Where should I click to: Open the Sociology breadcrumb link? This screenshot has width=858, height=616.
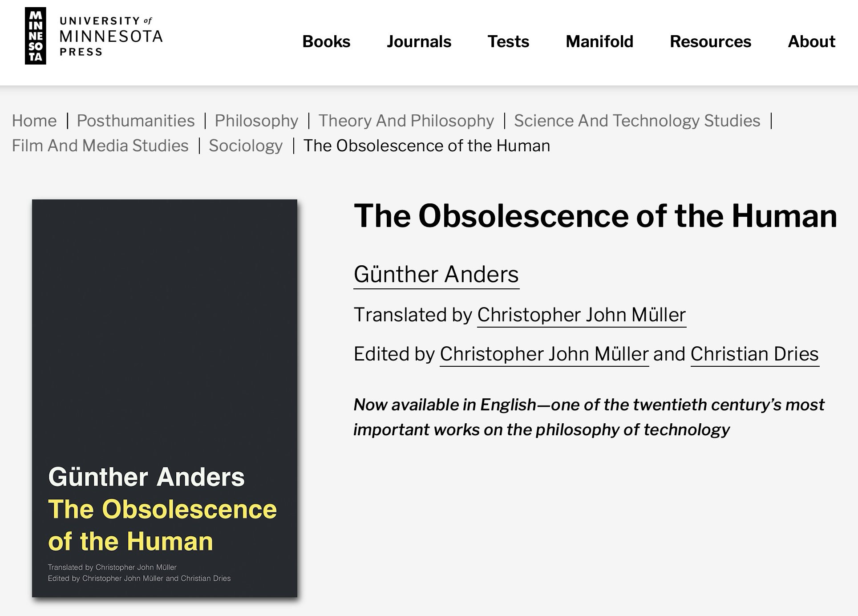[246, 146]
